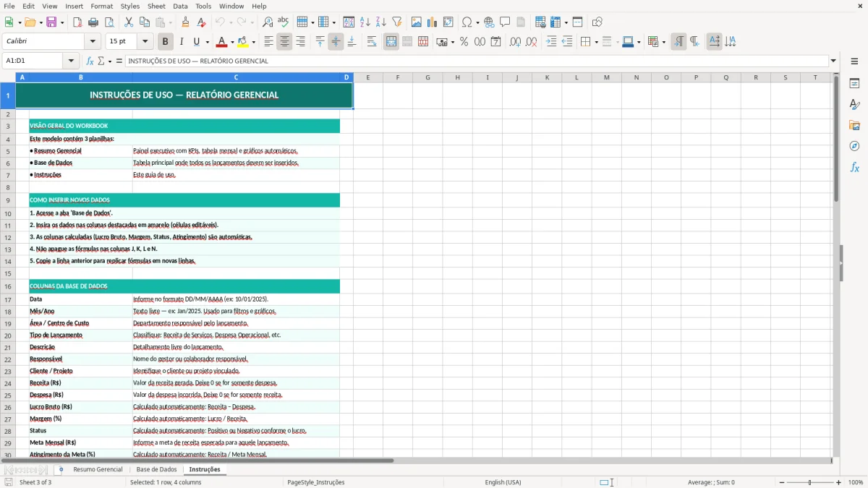The width and height of the screenshot is (868, 488).
Task: Open Background Color dropdown arrow
Action: click(253, 42)
